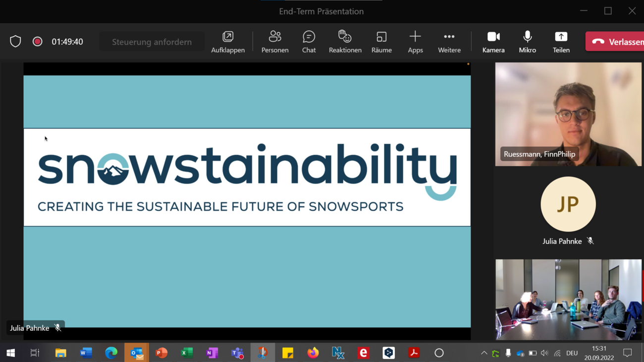The image size is (644, 362).
Task: Open Räume breakout rooms
Action: point(381,42)
